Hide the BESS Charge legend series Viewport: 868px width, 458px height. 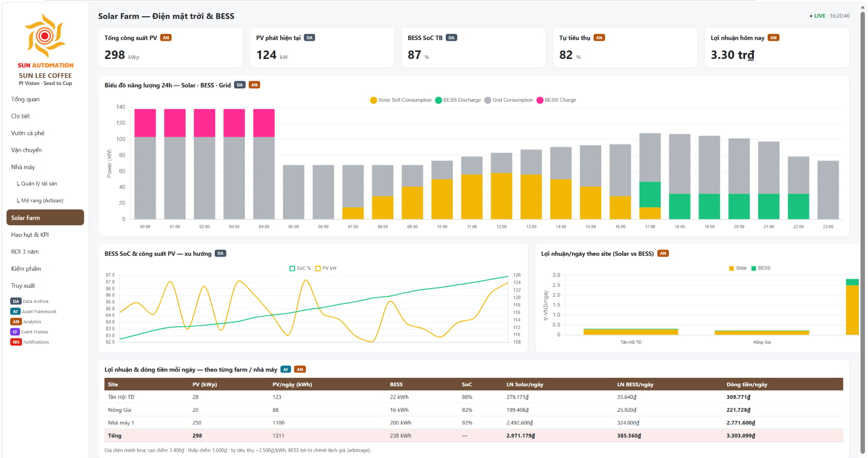556,100
